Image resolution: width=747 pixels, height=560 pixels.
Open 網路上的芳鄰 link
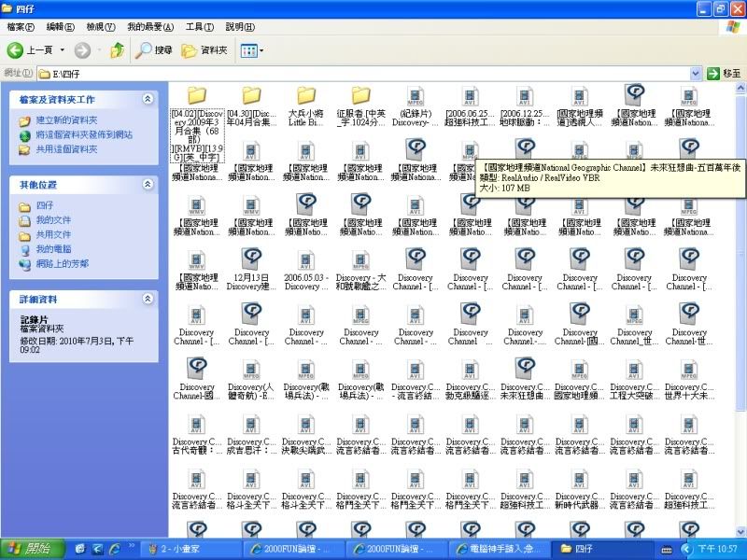tap(62, 263)
